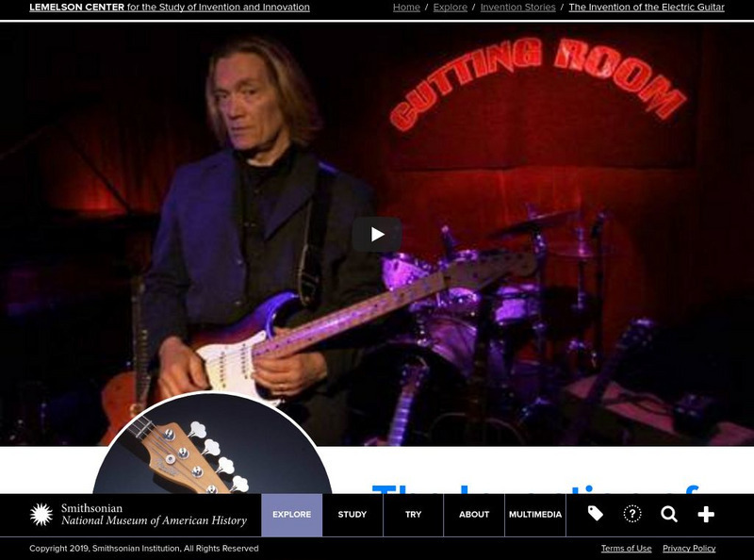View the Terms of Use page
The image size is (754, 560).
coord(626,547)
